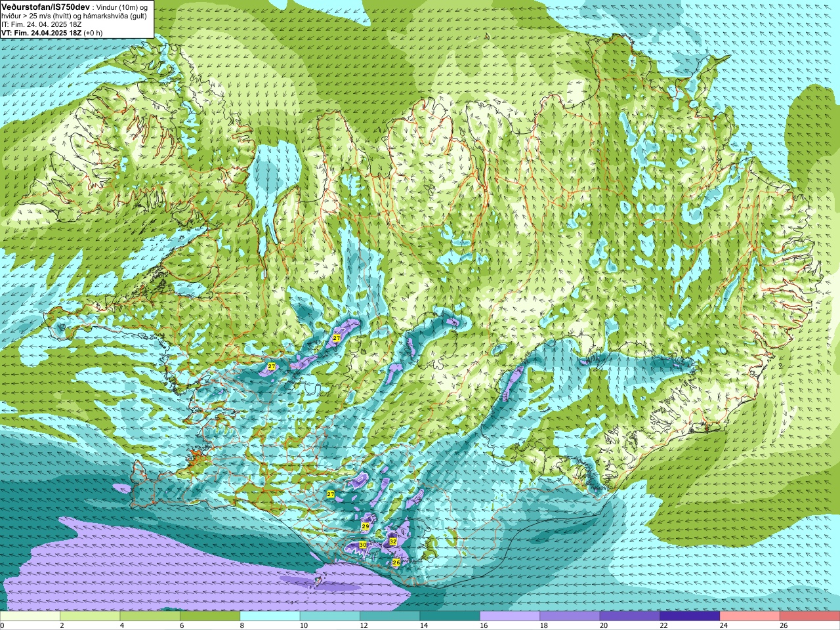840x630 pixels.
Task: Click the legend scale number 20
Action: (x=604, y=625)
